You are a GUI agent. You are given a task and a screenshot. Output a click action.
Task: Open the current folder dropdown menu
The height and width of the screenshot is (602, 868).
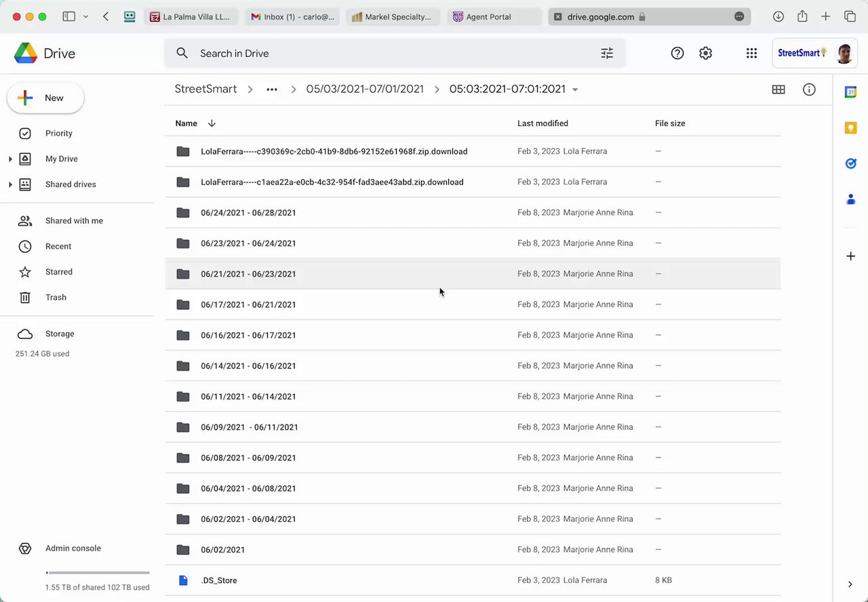(575, 89)
